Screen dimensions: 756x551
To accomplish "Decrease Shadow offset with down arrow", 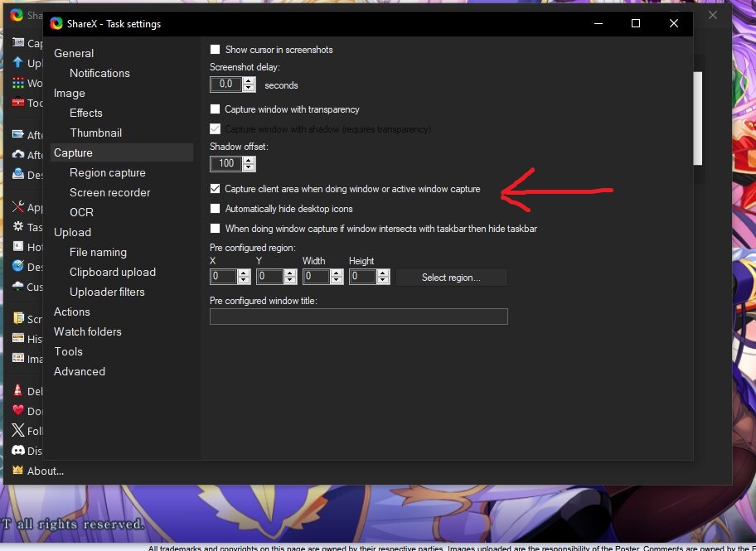I will pyautogui.click(x=249, y=167).
